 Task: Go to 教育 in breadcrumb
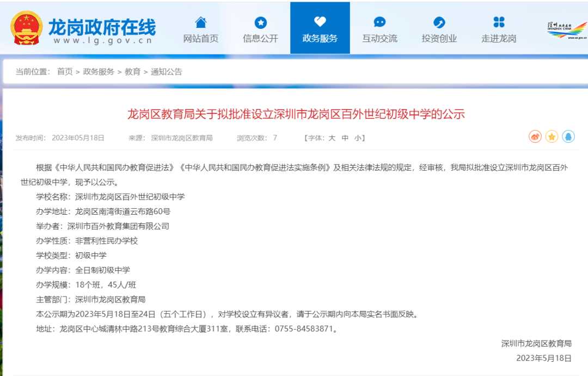click(x=132, y=72)
